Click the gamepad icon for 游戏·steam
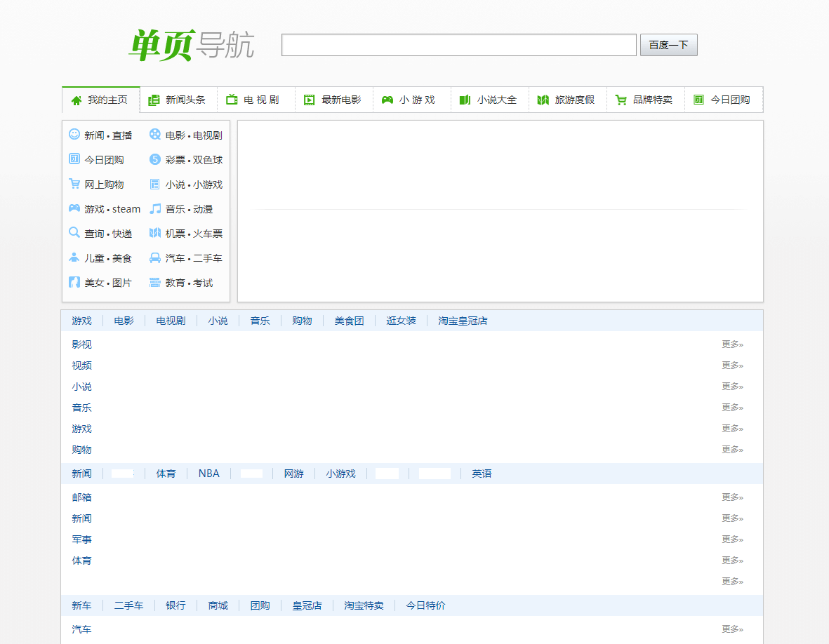The width and height of the screenshot is (829, 644). [x=74, y=208]
